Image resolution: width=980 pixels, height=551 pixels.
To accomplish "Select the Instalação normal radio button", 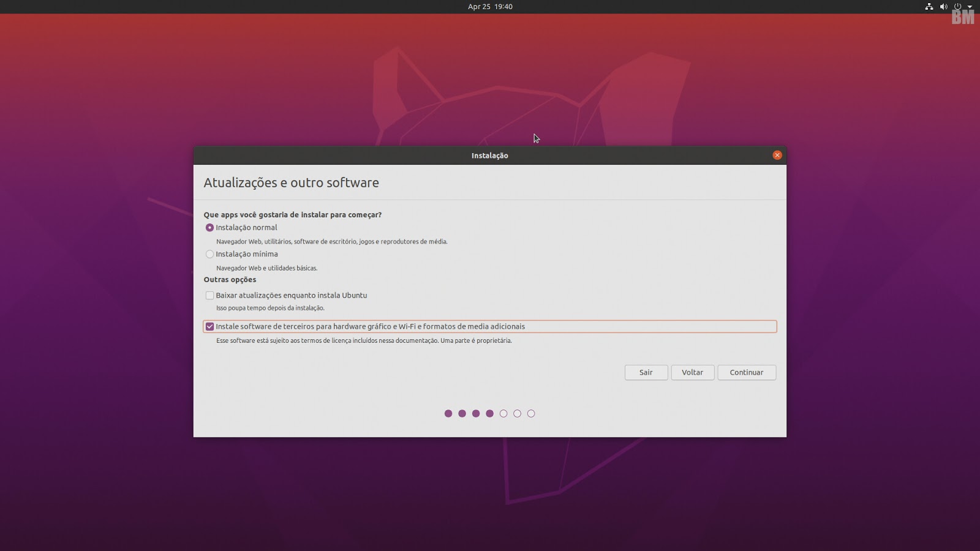I will click(210, 228).
